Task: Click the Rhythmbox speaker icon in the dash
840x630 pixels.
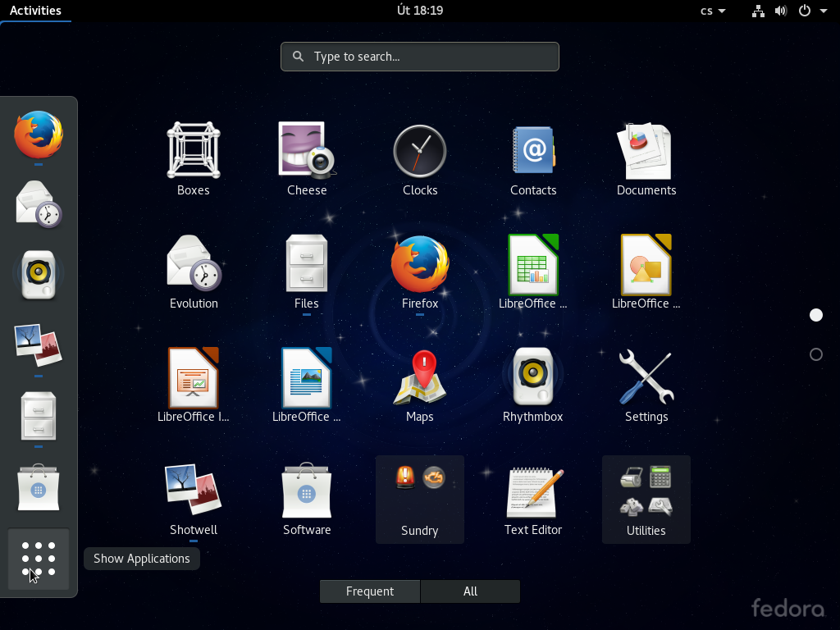Action: (39, 274)
